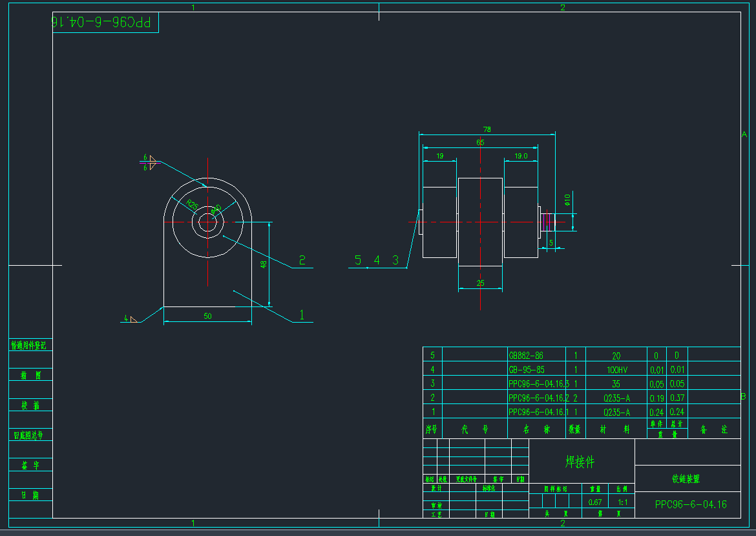The height and width of the screenshot is (536, 756).
Task: Click the 铰链装置 drawing name text
Action: tap(686, 479)
